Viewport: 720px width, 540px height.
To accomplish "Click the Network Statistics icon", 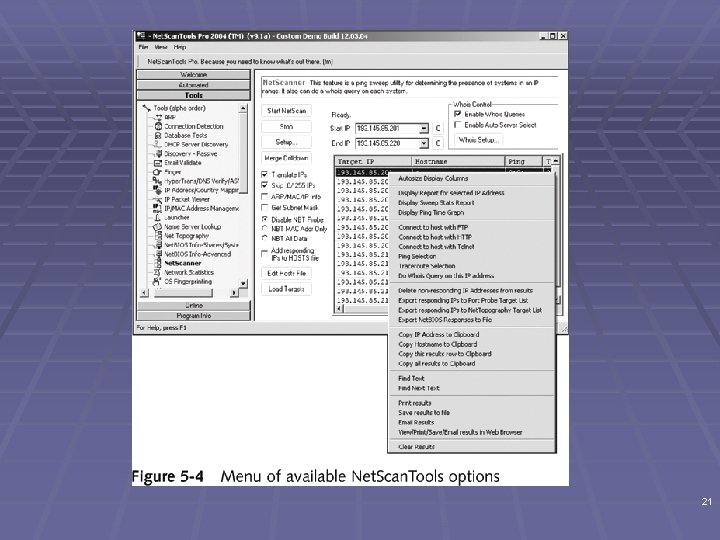I will (x=158, y=272).
